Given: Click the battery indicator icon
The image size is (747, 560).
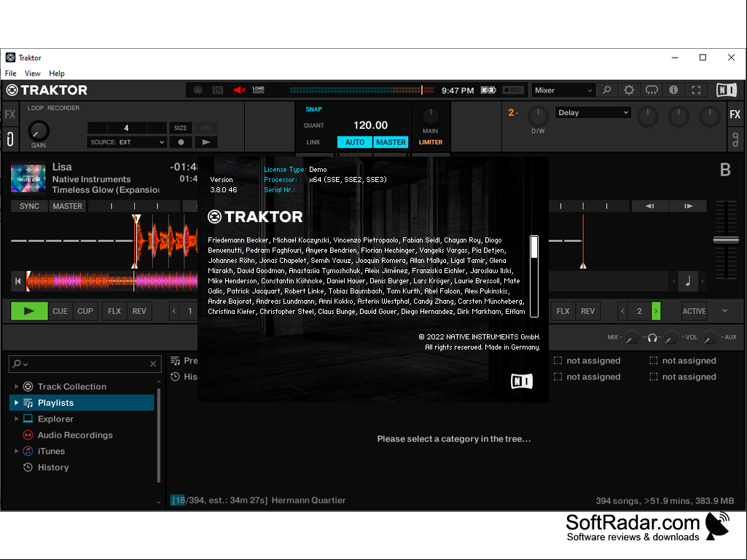Looking at the screenshot, I should pos(488,90).
